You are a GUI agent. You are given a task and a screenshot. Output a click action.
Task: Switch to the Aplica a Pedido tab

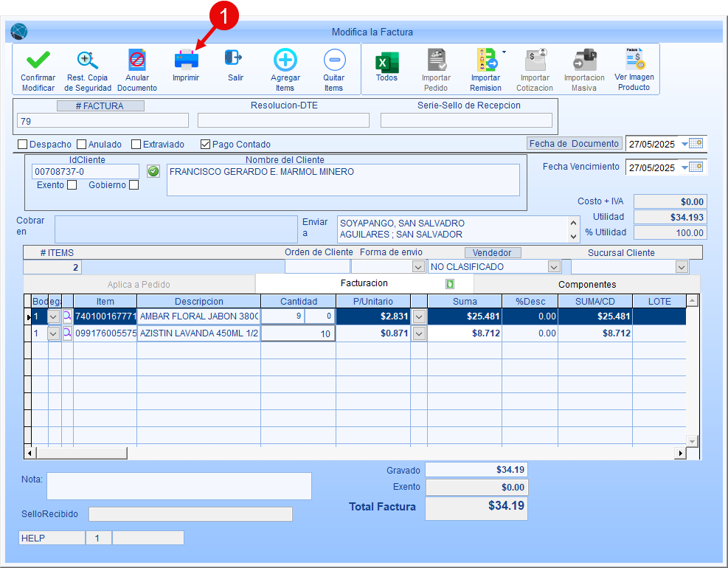pyautogui.click(x=139, y=284)
